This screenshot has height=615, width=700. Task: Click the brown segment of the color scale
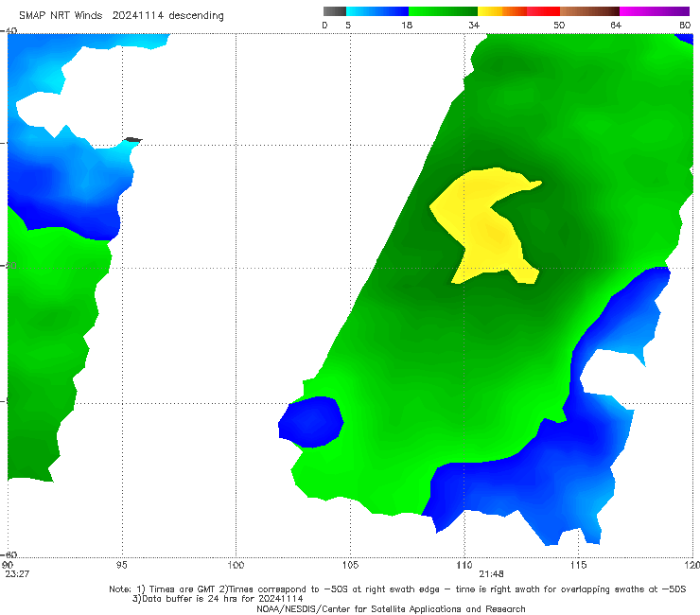tap(589, 11)
